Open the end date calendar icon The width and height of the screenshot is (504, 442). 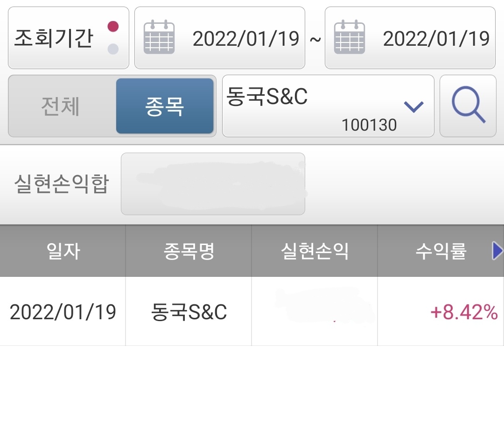tap(349, 37)
